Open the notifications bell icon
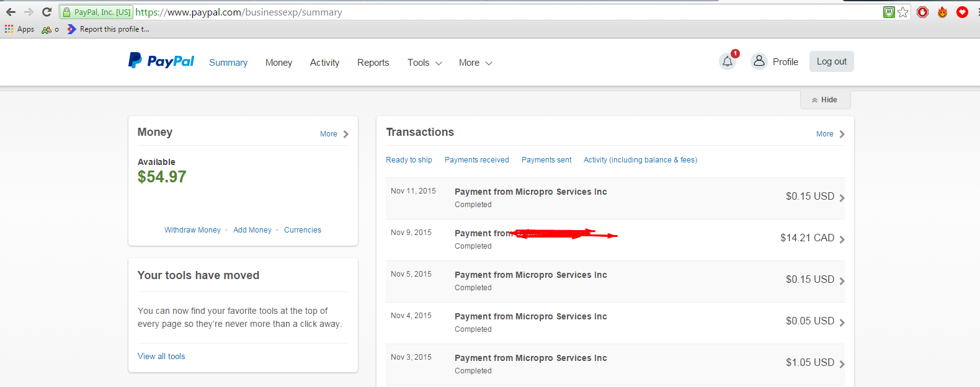Image resolution: width=980 pixels, height=387 pixels. [x=728, y=61]
